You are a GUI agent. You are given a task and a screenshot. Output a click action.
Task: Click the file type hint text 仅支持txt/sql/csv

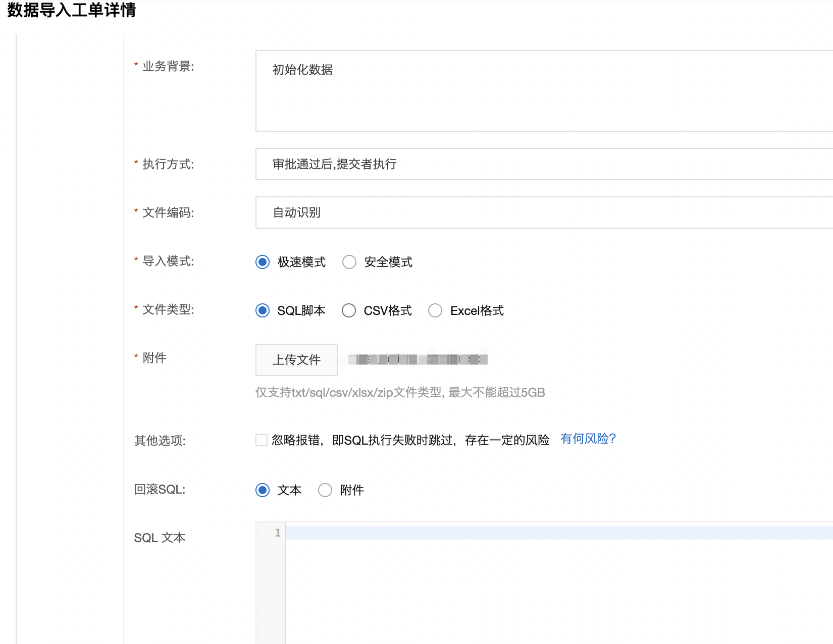(x=400, y=392)
